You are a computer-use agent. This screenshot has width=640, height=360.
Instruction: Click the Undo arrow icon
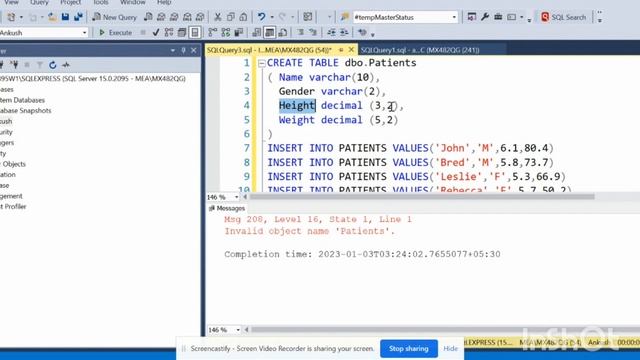[x=262, y=17]
